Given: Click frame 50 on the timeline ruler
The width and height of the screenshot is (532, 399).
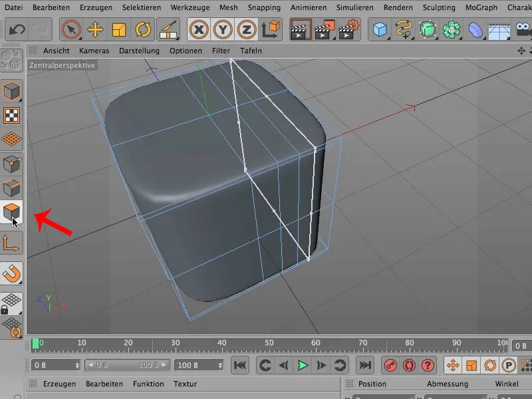Looking at the screenshot, I should point(269,343).
